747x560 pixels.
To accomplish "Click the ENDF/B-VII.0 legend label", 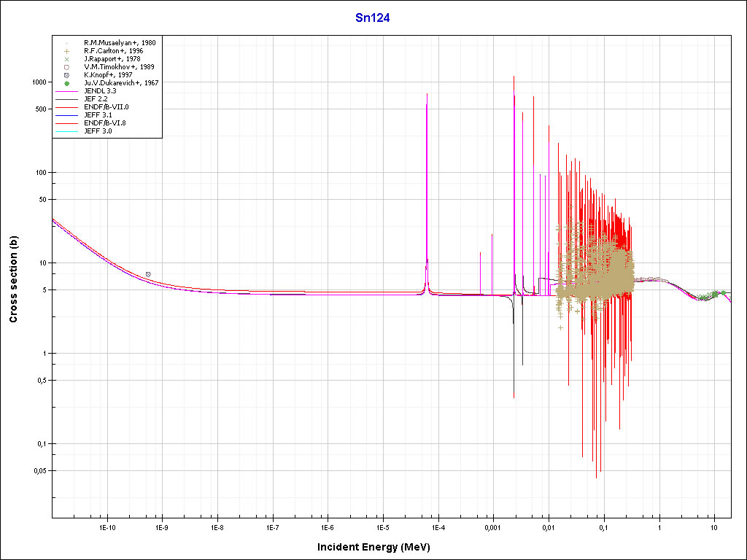I will click(107, 107).
